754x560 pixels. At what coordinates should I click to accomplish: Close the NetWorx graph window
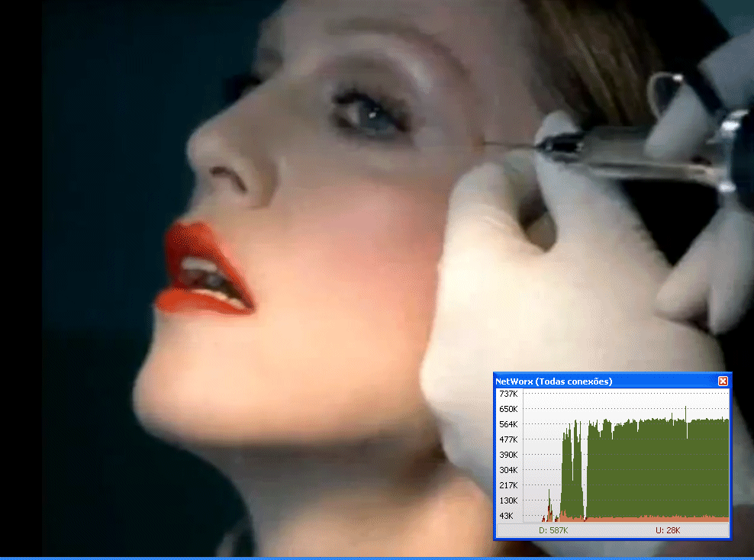[723, 381]
